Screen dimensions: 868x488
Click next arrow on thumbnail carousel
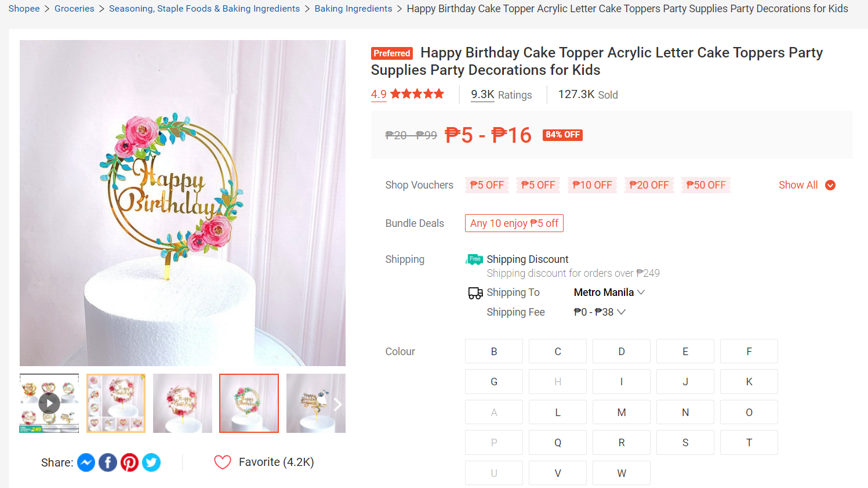[x=337, y=404]
